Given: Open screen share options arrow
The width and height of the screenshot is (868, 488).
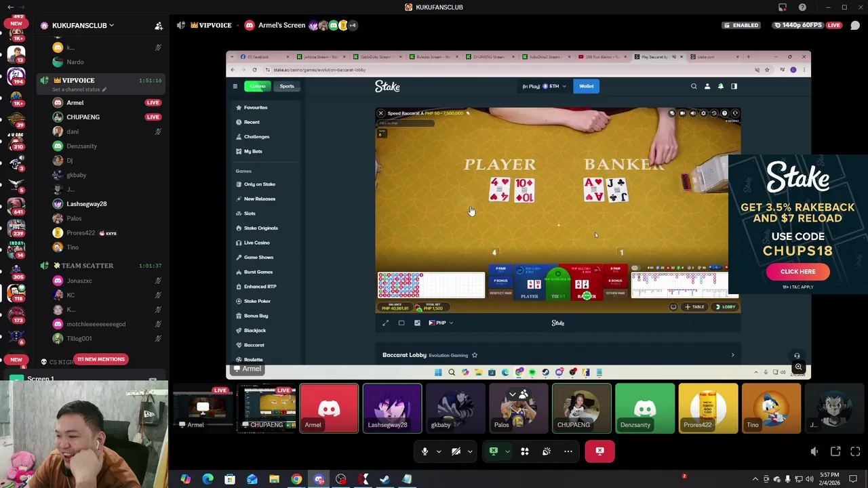Looking at the screenshot, I should (x=507, y=451).
